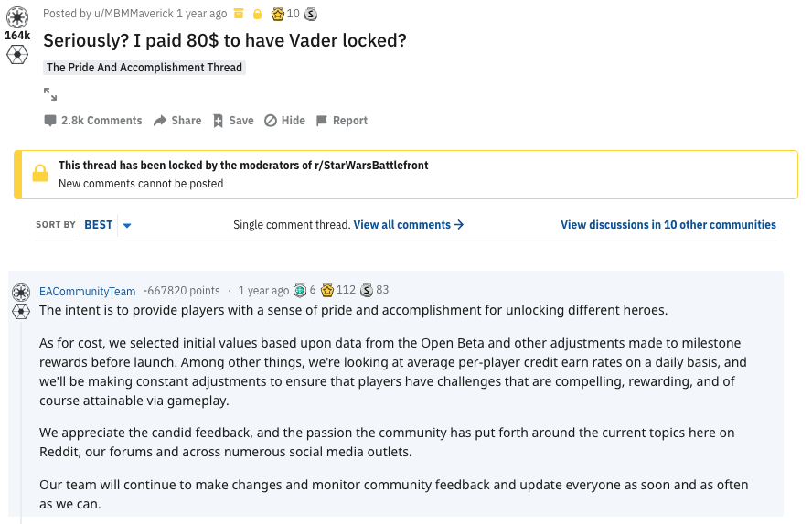The height and width of the screenshot is (524, 812).
Task: Open the 2.8k Comments link
Action: click(93, 121)
